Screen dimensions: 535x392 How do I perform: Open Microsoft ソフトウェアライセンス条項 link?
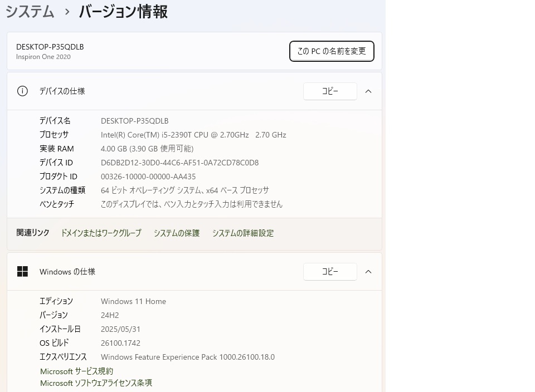96,383
